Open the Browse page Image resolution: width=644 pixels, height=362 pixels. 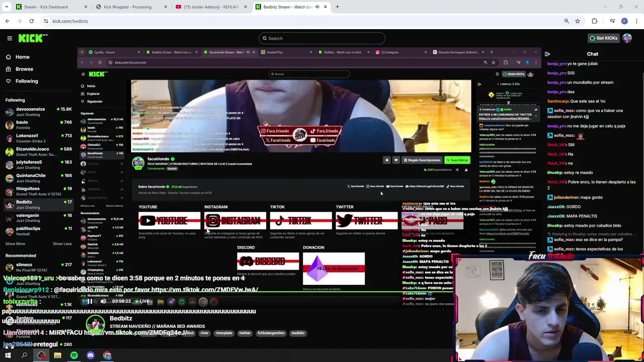coord(24,69)
